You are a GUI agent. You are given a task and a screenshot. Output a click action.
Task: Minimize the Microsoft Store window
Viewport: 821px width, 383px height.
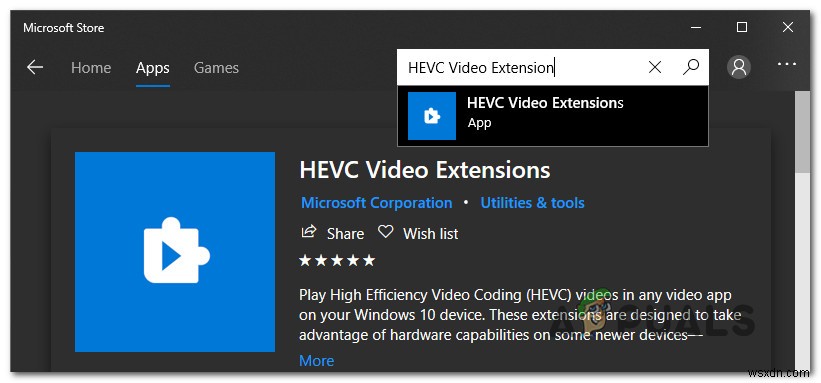click(x=695, y=27)
